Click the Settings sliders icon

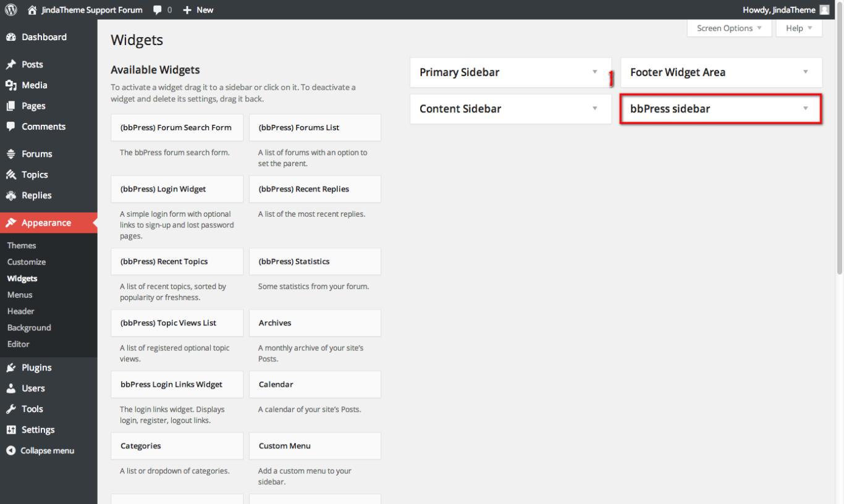[11, 430]
